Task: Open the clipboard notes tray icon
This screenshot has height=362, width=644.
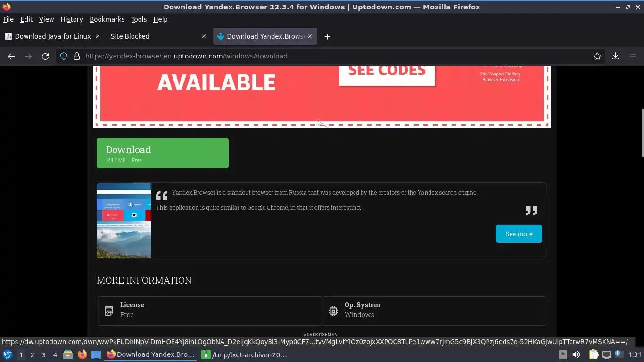Action: pos(594,354)
